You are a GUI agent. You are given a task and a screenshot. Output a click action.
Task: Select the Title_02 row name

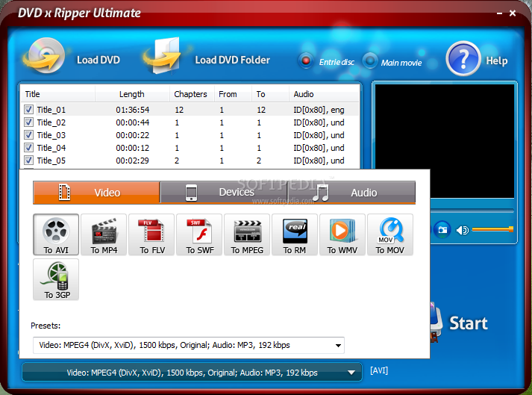click(x=51, y=122)
